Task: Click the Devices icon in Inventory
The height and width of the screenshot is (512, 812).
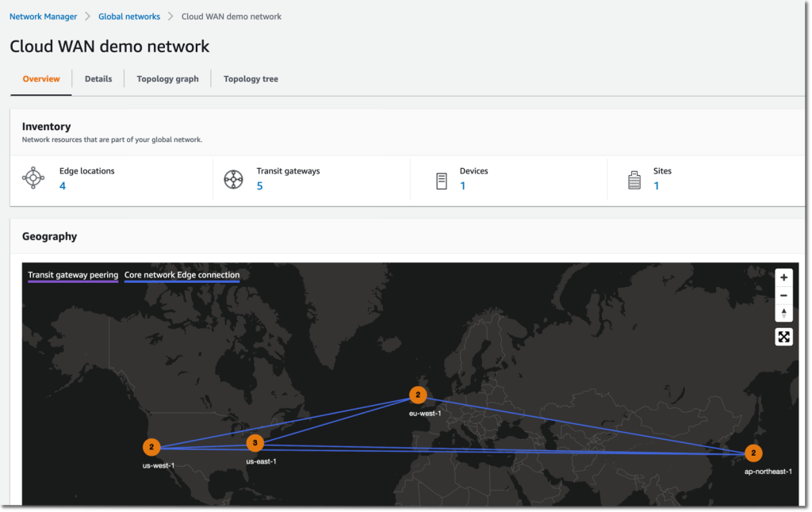Action: [x=442, y=179]
